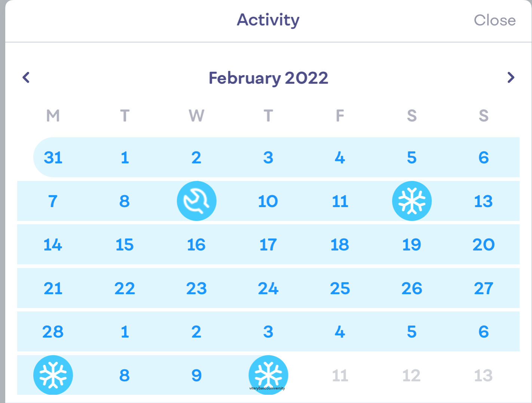Select the snowflake freeze icon on Saturday
532x403 pixels.
pos(412,201)
